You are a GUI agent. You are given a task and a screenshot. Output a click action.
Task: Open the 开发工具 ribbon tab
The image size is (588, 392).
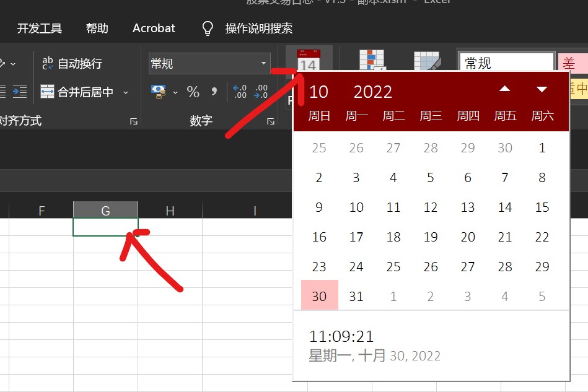[40, 28]
